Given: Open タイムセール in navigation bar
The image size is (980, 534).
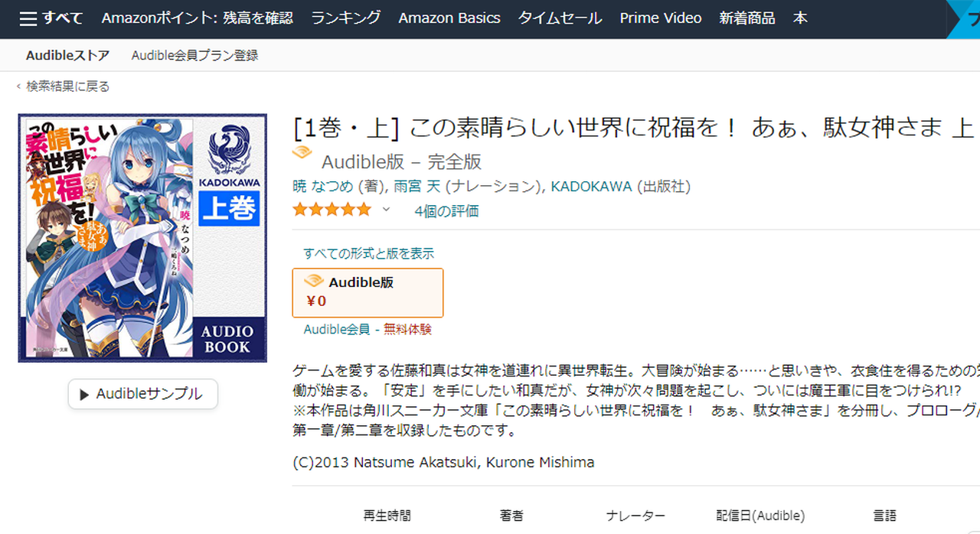Looking at the screenshot, I should click(x=560, y=18).
